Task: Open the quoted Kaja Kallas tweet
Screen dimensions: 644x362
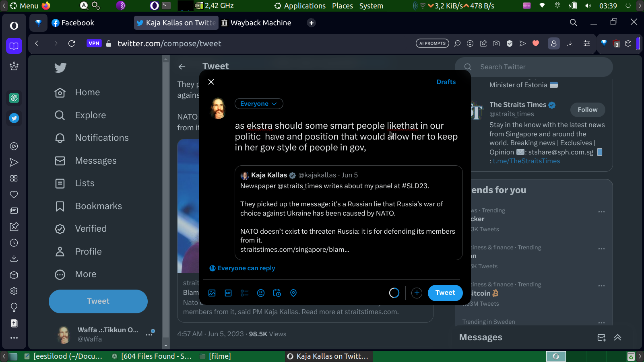Action: tap(349, 213)
